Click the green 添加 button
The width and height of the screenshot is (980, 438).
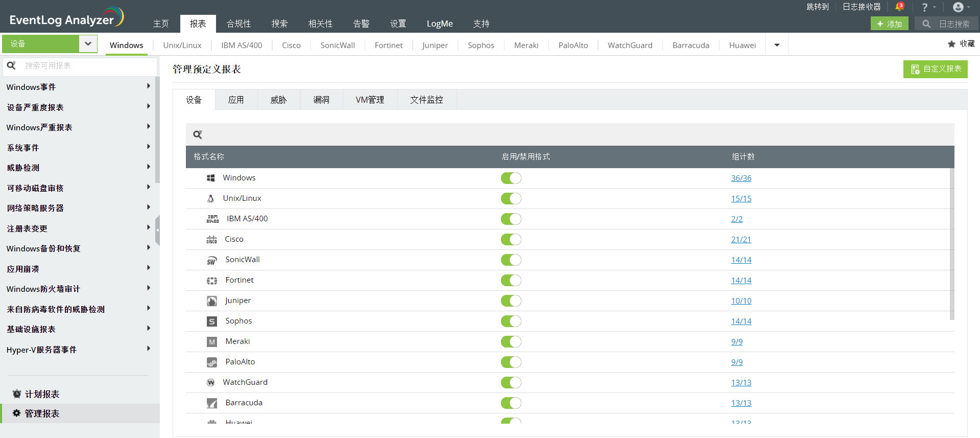pos(889,24)
